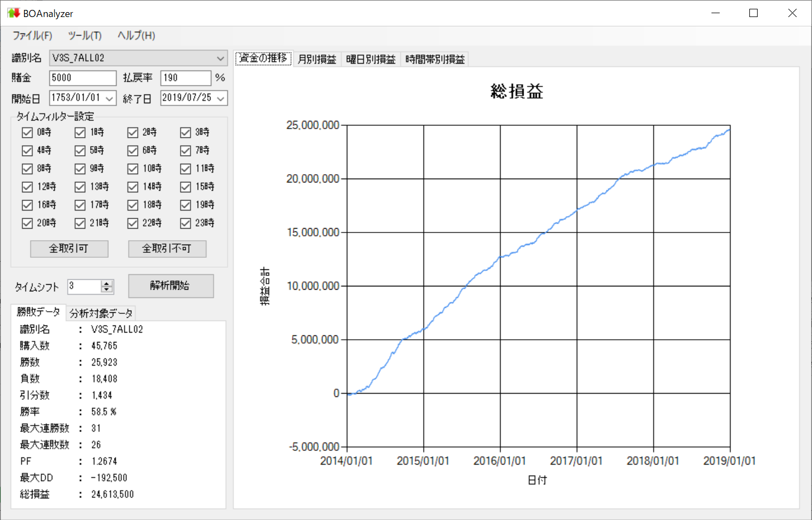Select the 勝数 value 25,923
This screenshot has height=520, width=812.
[104, 362]
